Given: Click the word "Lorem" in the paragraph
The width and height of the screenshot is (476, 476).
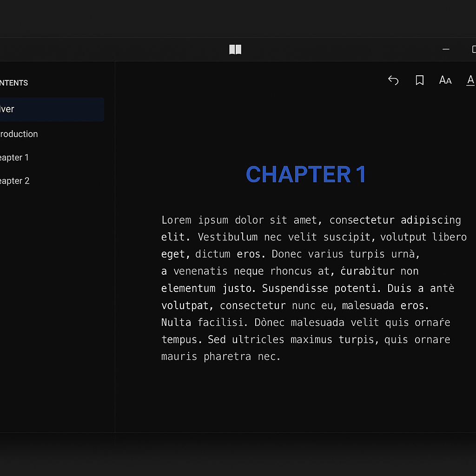Looking at the screenshot, I should point(176,220).
